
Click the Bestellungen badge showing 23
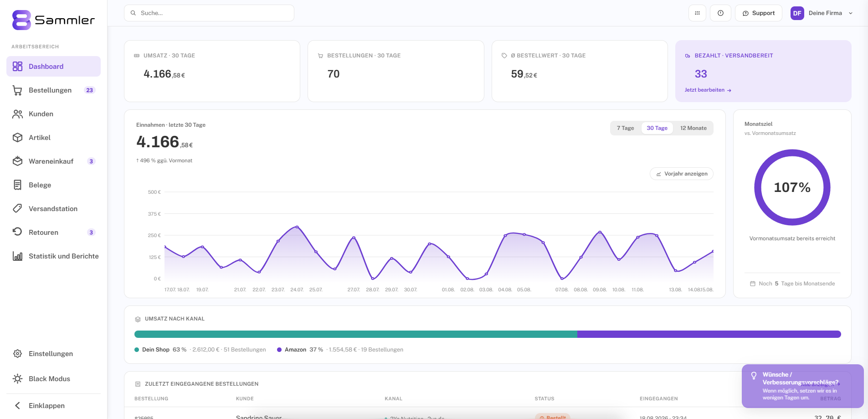point(90,90)
